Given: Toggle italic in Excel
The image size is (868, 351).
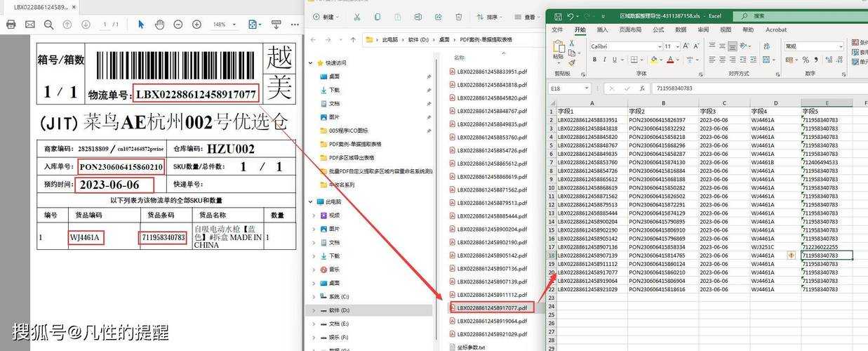Looking at the screenshot, I should point(604,60).
